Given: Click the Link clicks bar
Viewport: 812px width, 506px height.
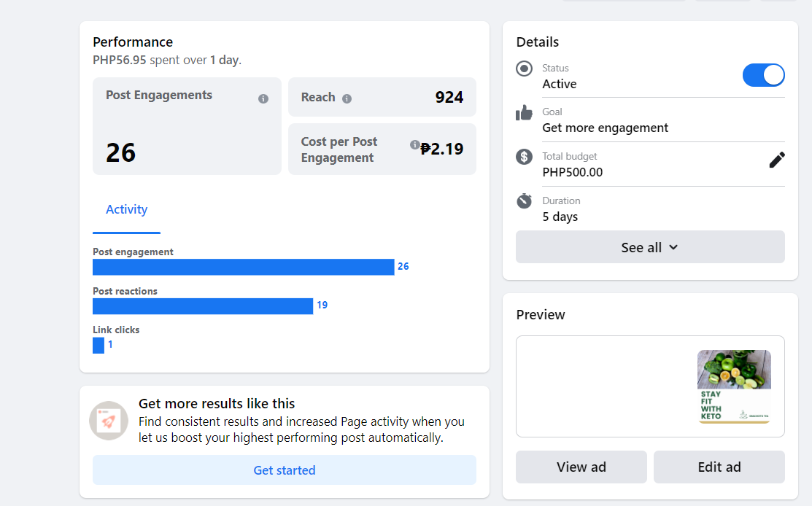Looking at the screenshot, I should pyautogui.click(x=98, y=345).
